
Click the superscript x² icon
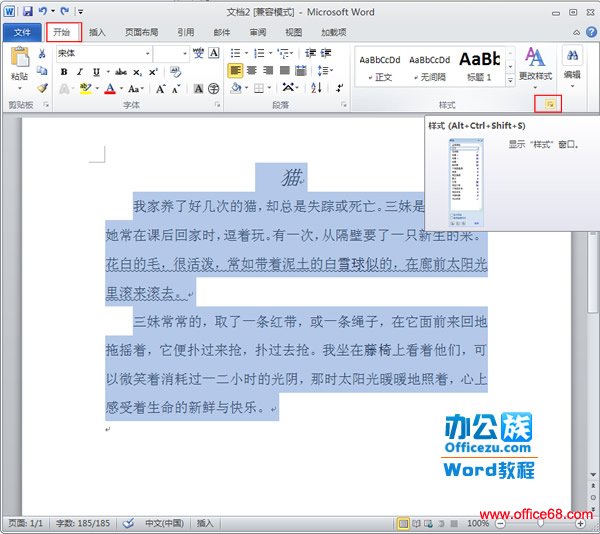tap(153, 72)
